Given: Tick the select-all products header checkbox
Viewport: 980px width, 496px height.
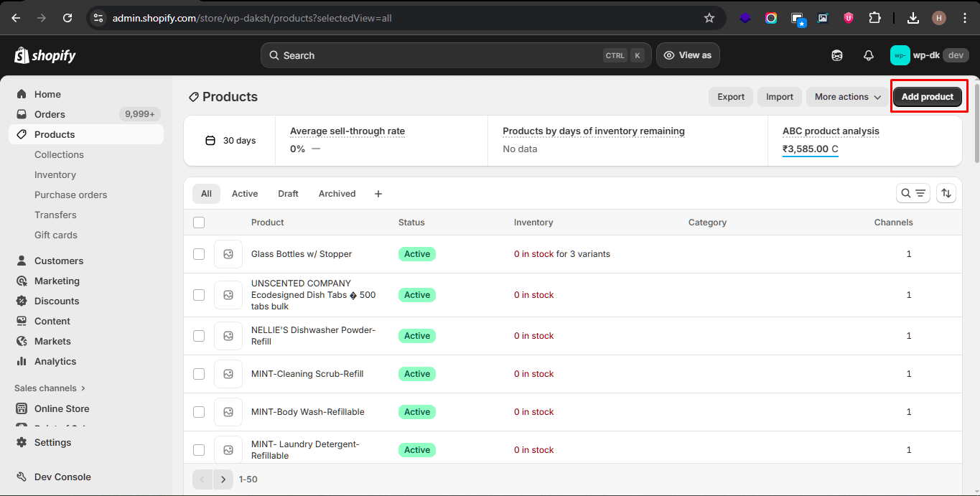Looking at the screenshot, I should [x=199, y=223].
